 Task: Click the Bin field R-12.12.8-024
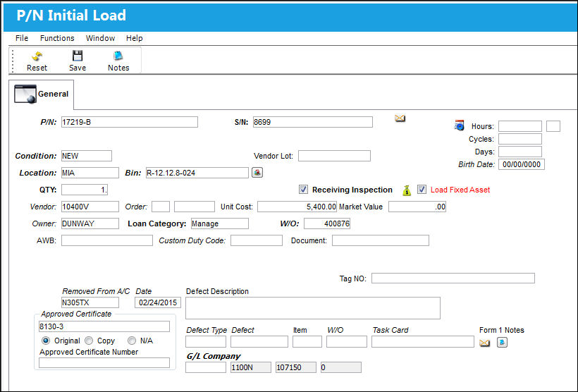[x=197, y=173]
